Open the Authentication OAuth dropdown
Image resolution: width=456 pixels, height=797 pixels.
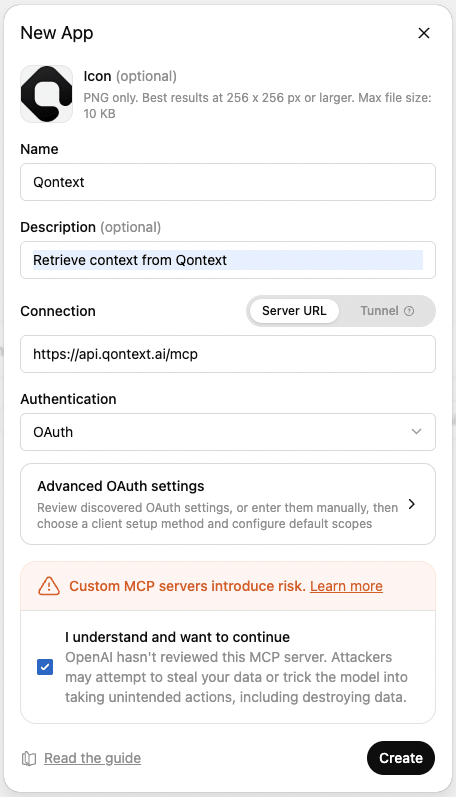tap(228, 432)
